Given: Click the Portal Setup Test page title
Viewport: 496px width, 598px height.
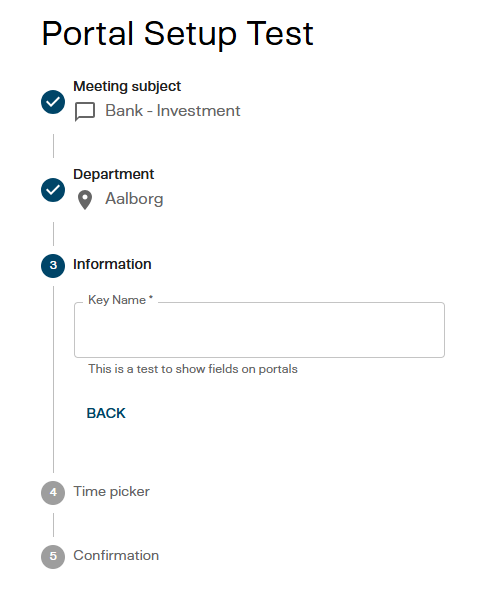Looking at the screenshot, I should pos(178,34).
